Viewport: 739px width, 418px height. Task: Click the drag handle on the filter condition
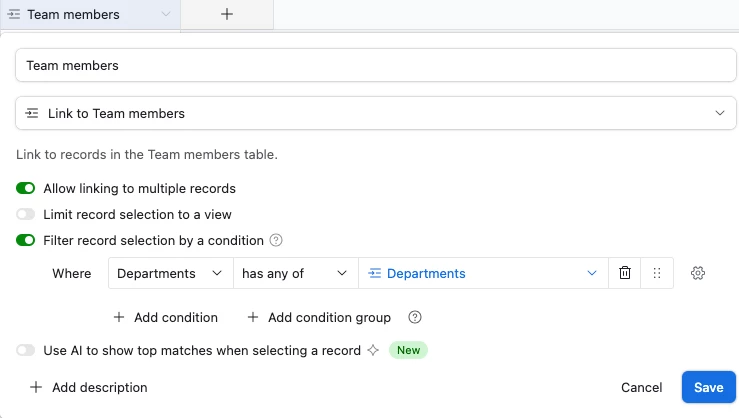click(657, 273)
